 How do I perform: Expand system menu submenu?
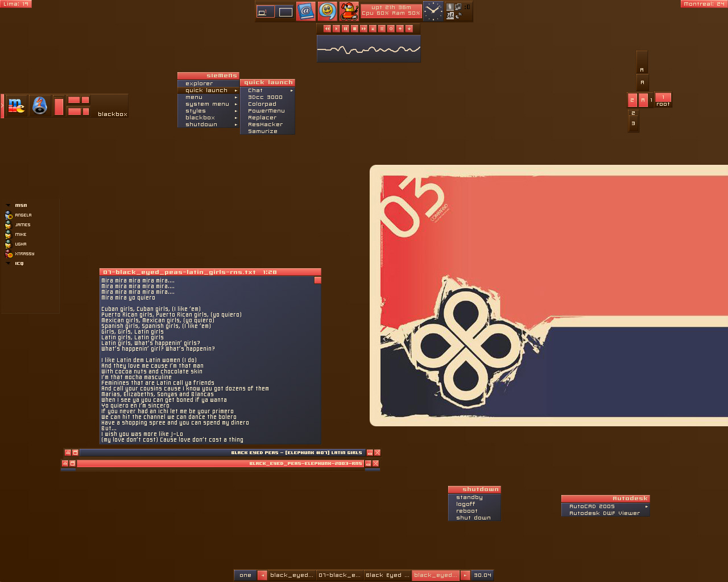(x=208, y=104)
